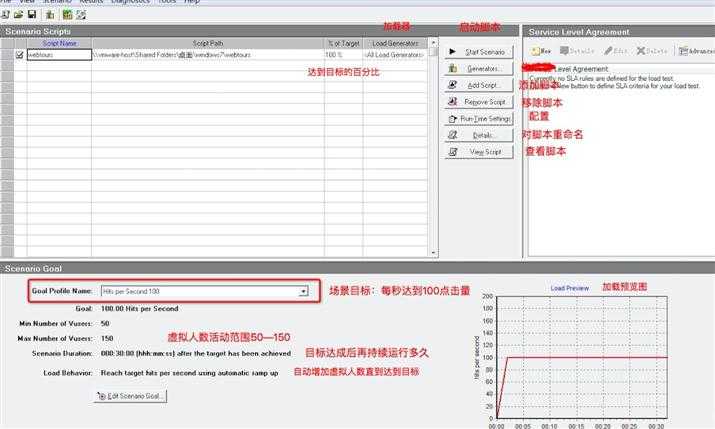Click the New Scenario toolbar icon

tap(5, 15)
